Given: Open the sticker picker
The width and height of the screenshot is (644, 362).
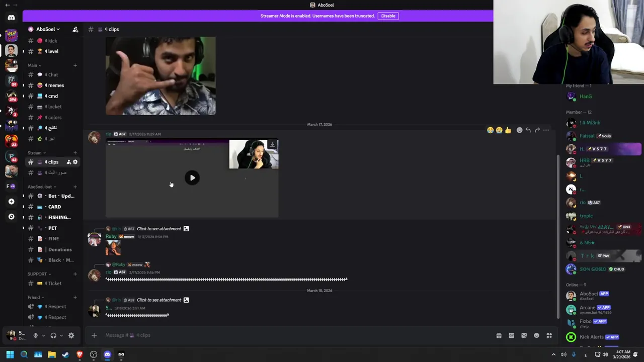Looking at the screenshot, I should point(524,335).
